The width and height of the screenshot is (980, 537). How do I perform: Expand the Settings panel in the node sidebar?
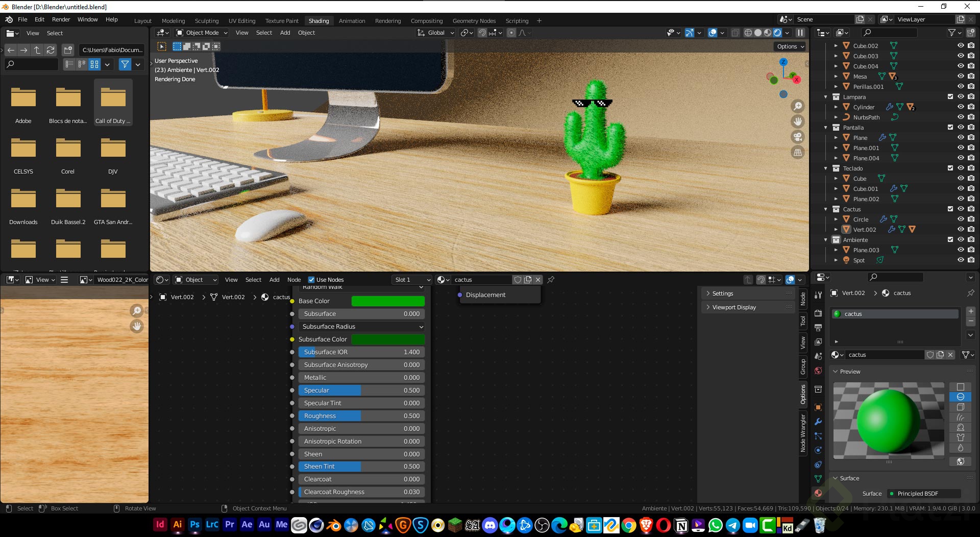coord(723,294)
